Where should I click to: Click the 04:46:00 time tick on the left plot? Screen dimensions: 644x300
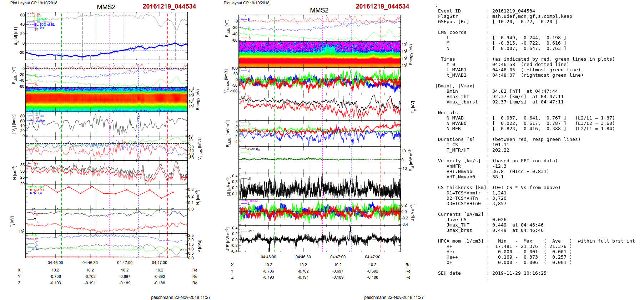coord(55,263)
